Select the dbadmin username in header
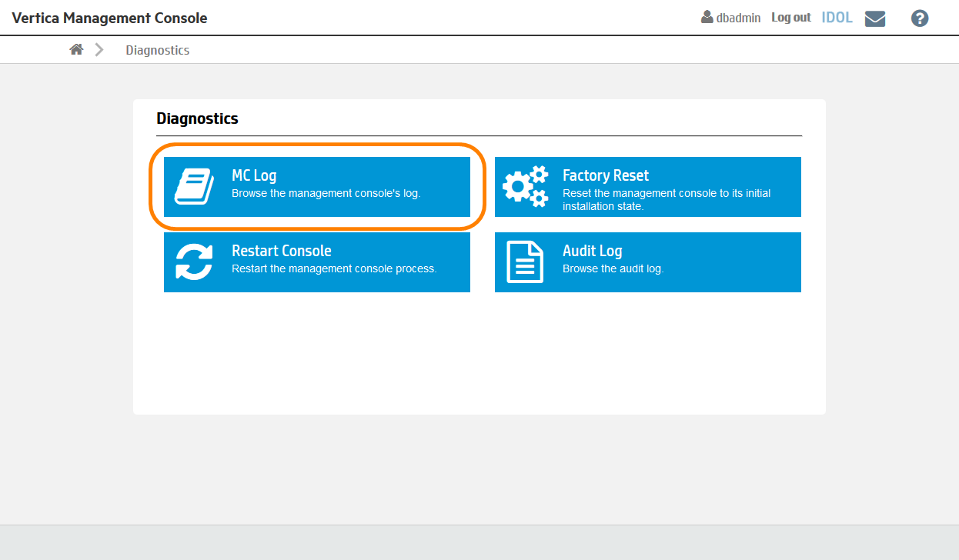Viewport: 959px width, 560px height. coord(738,18)
